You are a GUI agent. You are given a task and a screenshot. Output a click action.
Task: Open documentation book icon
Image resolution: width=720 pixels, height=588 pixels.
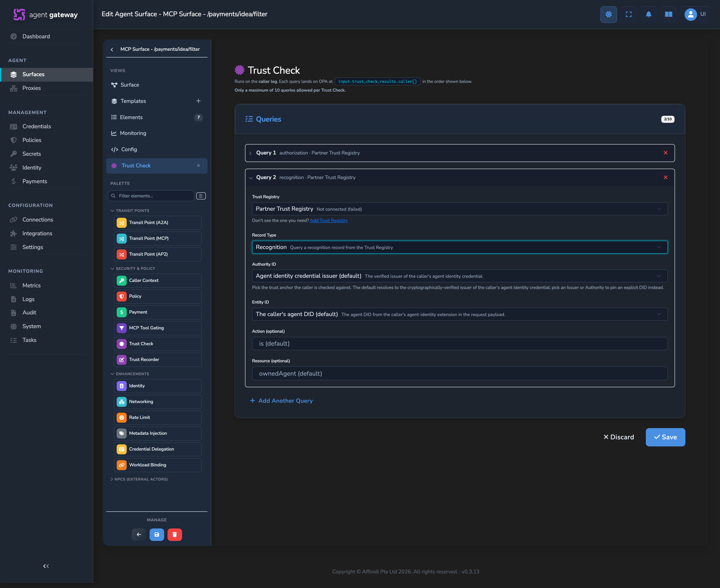pyautogui.click(x=668, y=14)
